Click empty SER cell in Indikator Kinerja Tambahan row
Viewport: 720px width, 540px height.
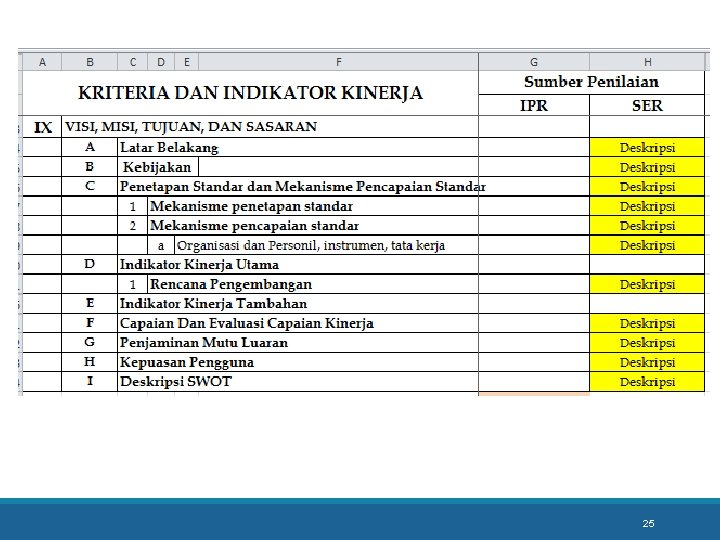[x=647, y=304]
